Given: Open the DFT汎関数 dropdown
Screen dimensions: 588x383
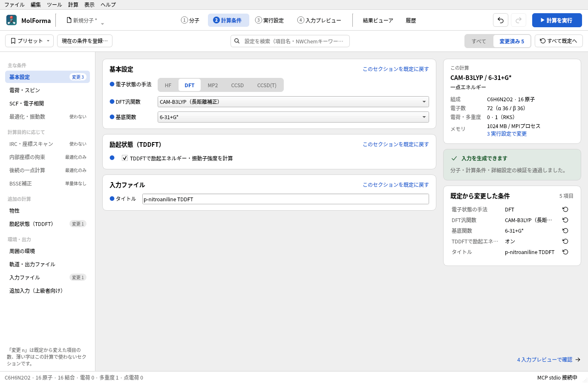Looking at the screenshot, I should click(293, 102).
